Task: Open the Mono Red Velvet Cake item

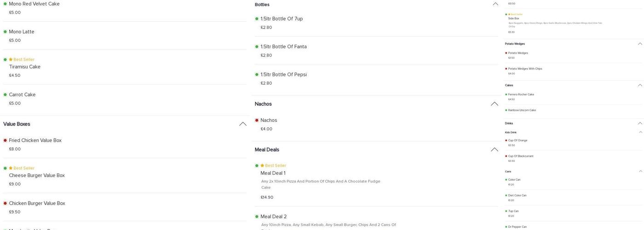Action: tap(34, 4)
